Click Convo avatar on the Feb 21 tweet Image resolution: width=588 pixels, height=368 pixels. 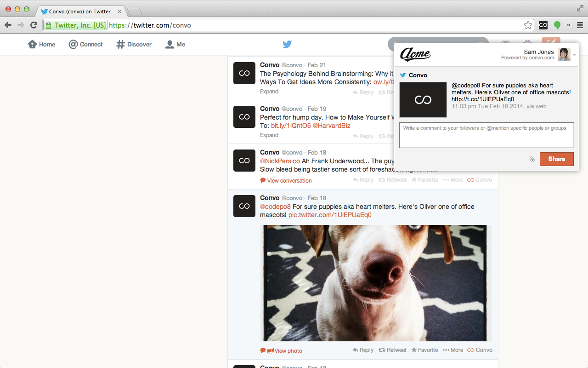point(244,73)
